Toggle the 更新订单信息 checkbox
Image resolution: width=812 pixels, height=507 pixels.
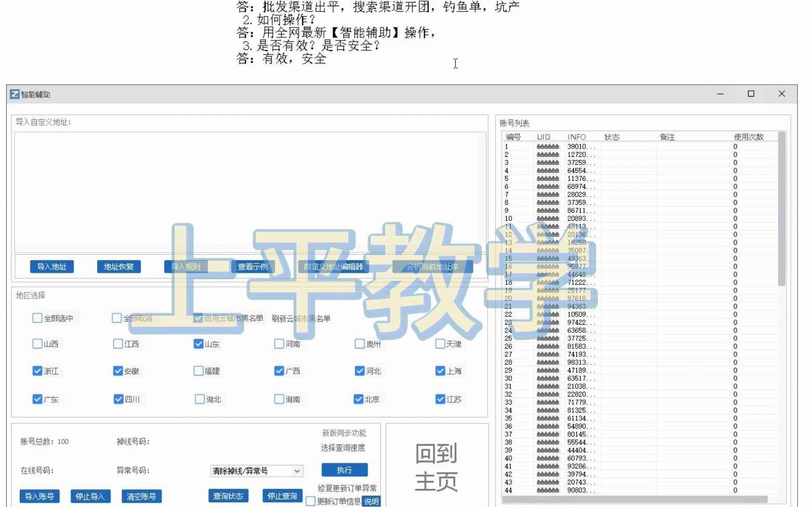pos(311,501)
